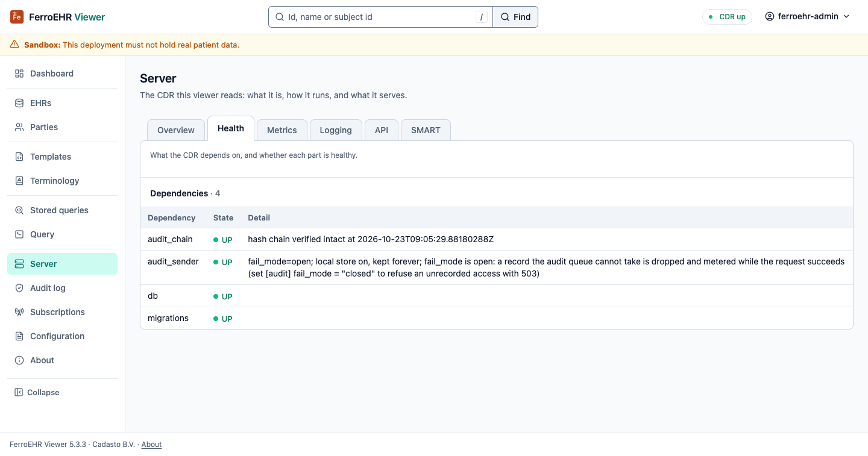Switch to the Logging tab

pyautogui.click(x=336, y=130)
